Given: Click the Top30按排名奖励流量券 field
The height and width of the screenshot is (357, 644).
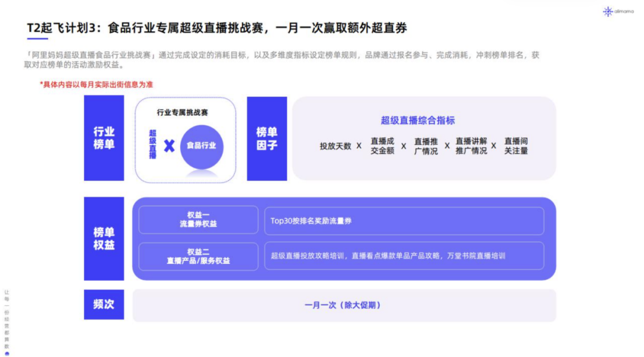Looking at the screenshot, I should (x=404, y=221).
